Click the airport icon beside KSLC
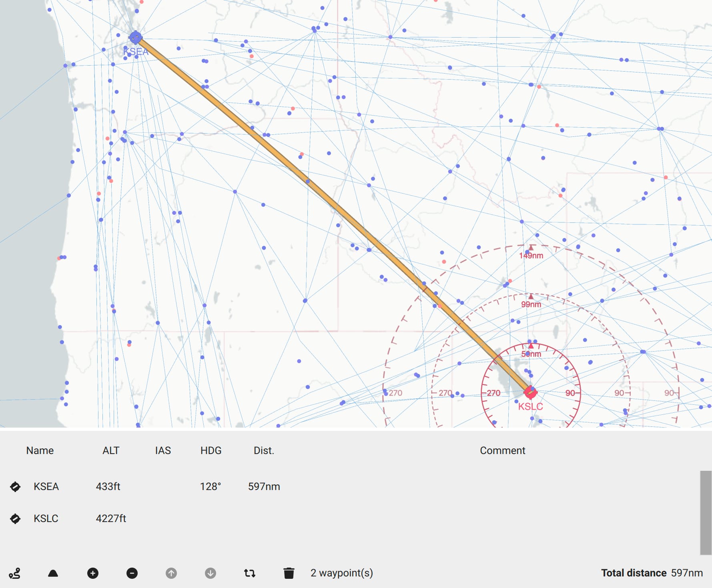The height and width of the screenshot is (588, 712). [15, 519]
